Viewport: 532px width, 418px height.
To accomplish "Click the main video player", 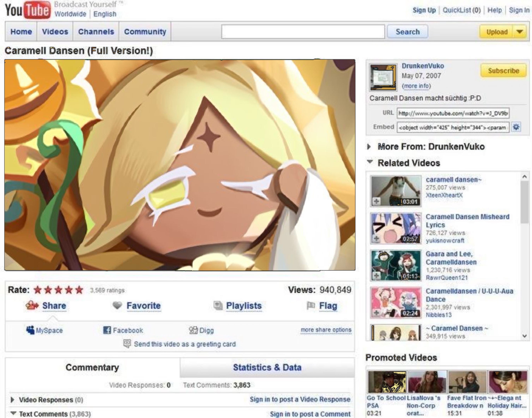I will 180,165.
